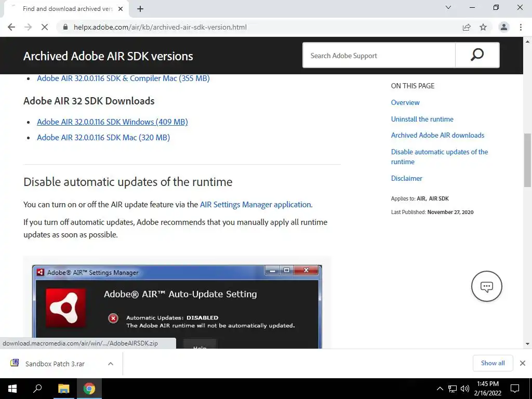Open a new tab with plus button
The image size is (532, 399).
pos(140,9)
